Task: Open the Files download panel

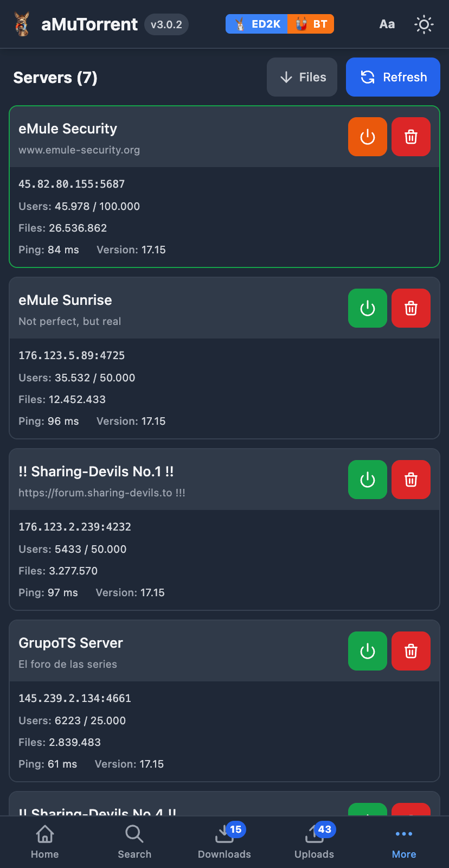Action: [x=302, y=77]
